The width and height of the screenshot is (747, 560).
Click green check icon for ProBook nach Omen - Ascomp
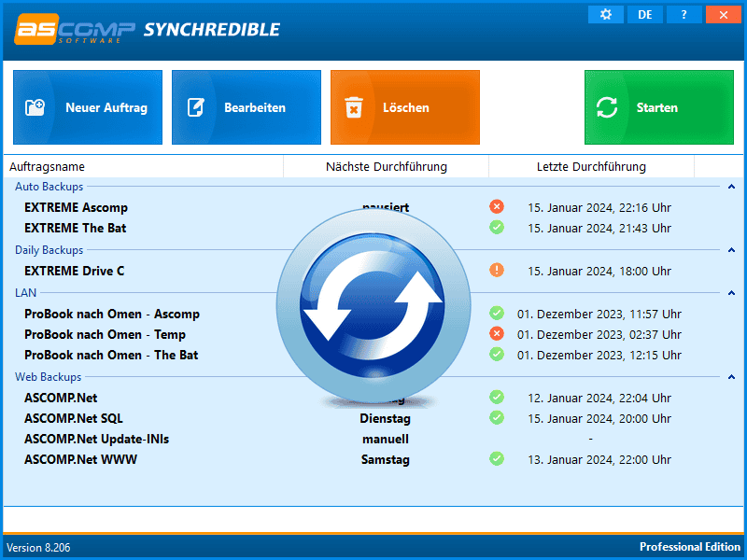(x=497, y=313)
